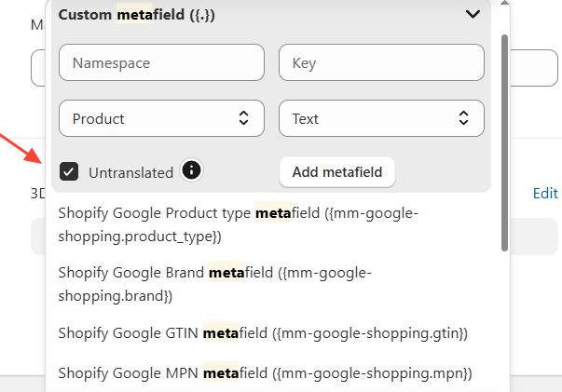This screenshot has height=392, width=562.
Task: Focus the Key input field
Action: [381, 62]
